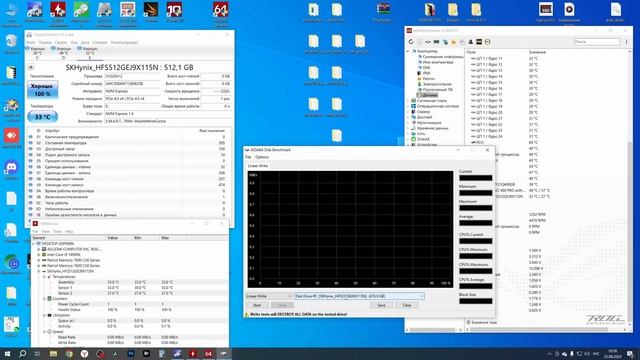Click the 'Health Status' row in HWMonitor
Viewport: 640px width, 360px height.
point(129,310)
